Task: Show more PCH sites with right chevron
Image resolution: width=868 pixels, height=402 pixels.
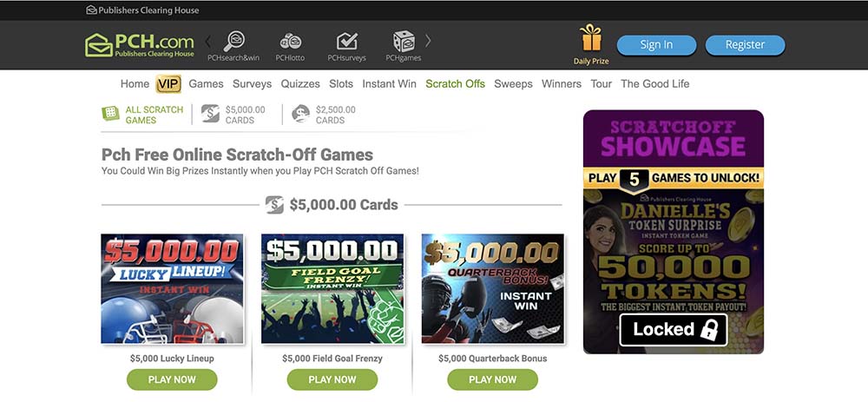Action: tap(428, 41)
